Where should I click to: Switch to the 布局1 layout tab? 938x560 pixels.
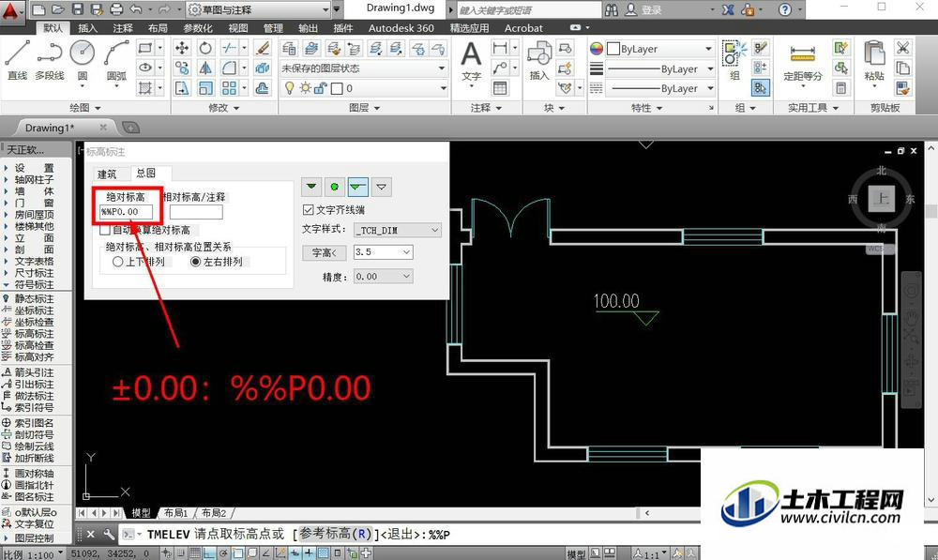(176, 513)
